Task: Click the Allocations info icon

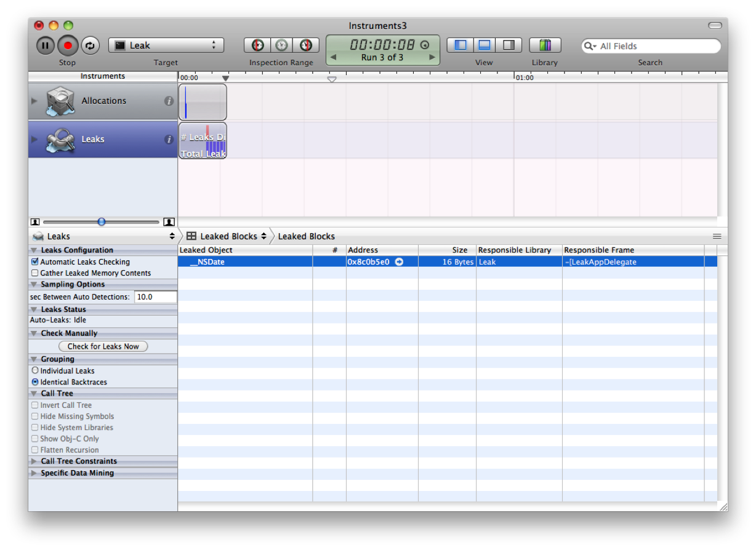Action: 169,101
